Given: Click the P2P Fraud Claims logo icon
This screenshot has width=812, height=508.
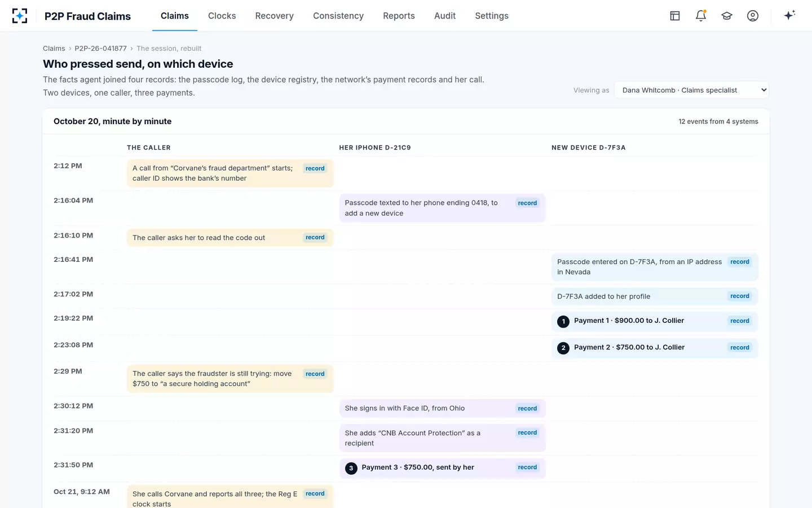Looking at the screenshot, I should (20, 16).
